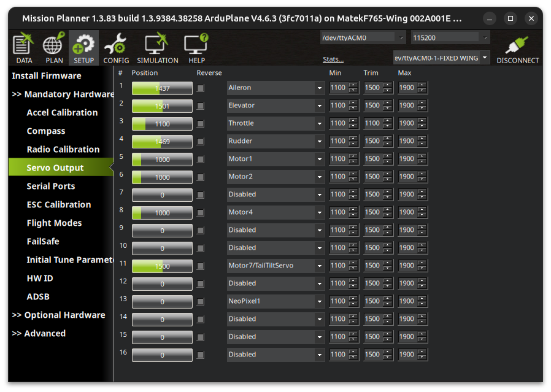
Task: Open the Stats... link
Action: (x=333, y=60)
